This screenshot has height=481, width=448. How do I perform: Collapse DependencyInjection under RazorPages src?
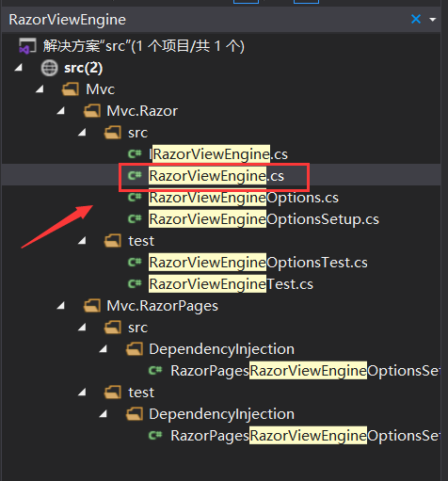coord(103,349)
